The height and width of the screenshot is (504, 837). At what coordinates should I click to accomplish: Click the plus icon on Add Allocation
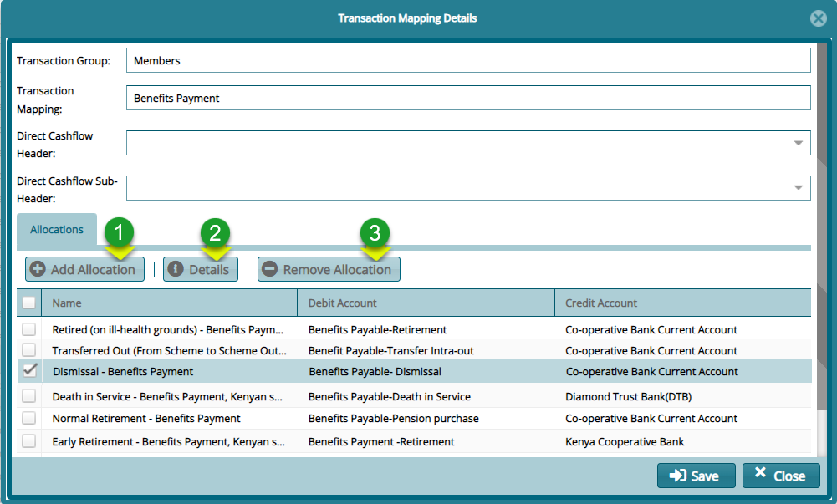tap(38, 269)
